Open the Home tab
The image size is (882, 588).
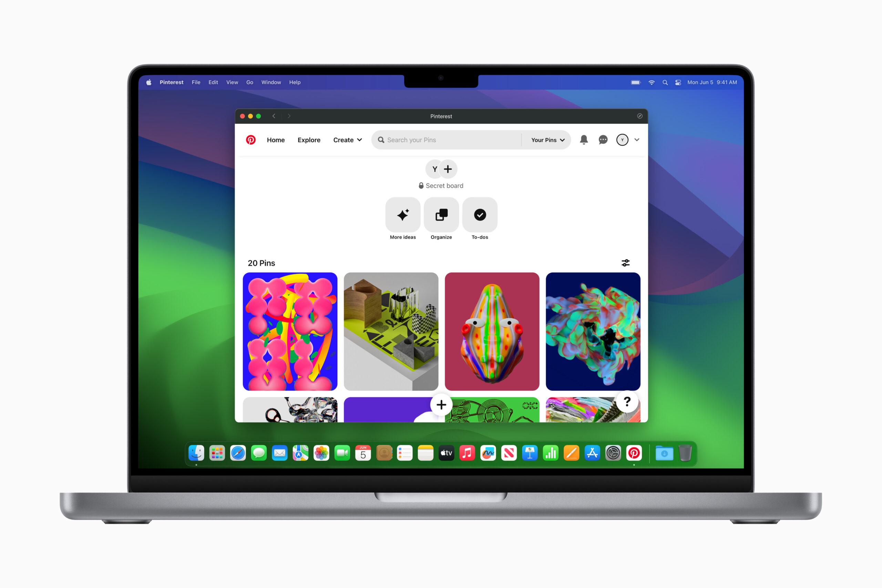click(276, 140)
